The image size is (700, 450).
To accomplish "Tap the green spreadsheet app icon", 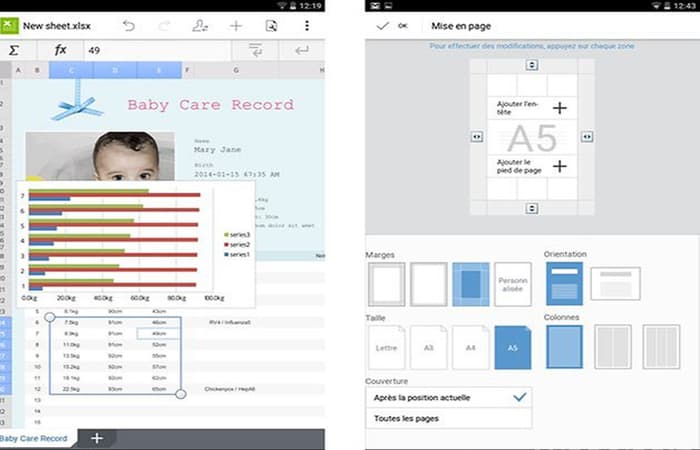I will click(x=9, y=25).
